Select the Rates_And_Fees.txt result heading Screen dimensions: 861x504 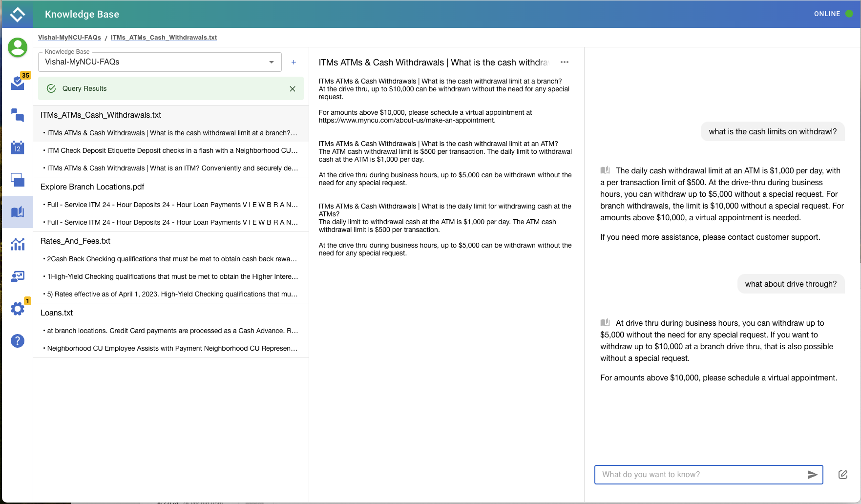coord(75,241)
